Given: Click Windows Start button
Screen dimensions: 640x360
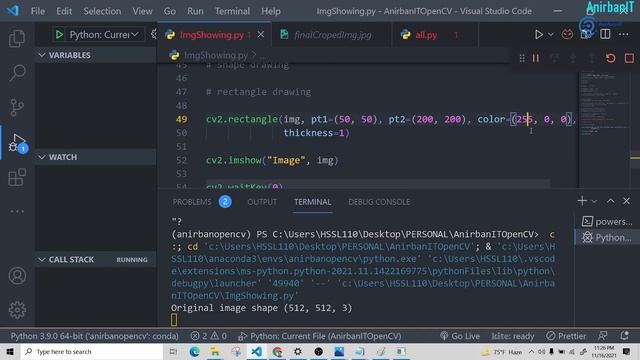Looking at the screenshot, I should pyautogui.click(x=10, y=351).
